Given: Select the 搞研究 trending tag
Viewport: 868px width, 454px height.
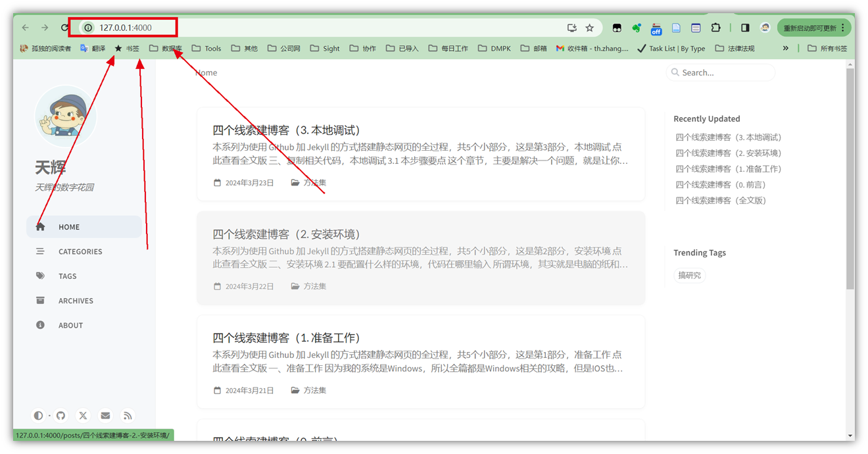Looking at the screenshot, I should tap(689, 276).
